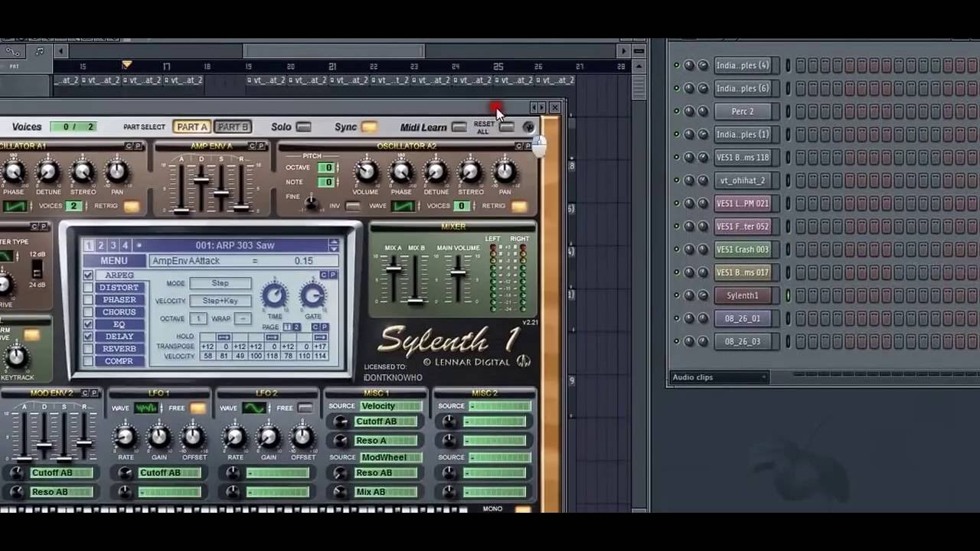Switch to arpeggiator page 2
980x551 pixels.
[x=296, y=328]
